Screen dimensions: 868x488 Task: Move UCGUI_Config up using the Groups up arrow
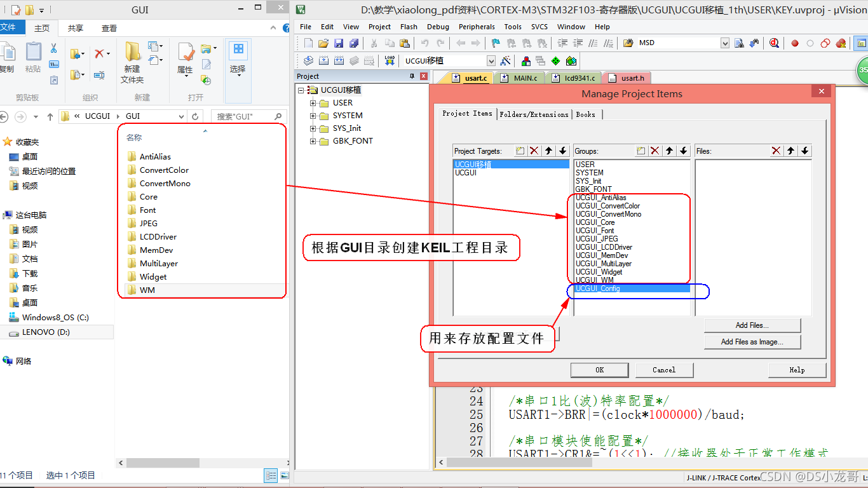click(x=669, y=151)
